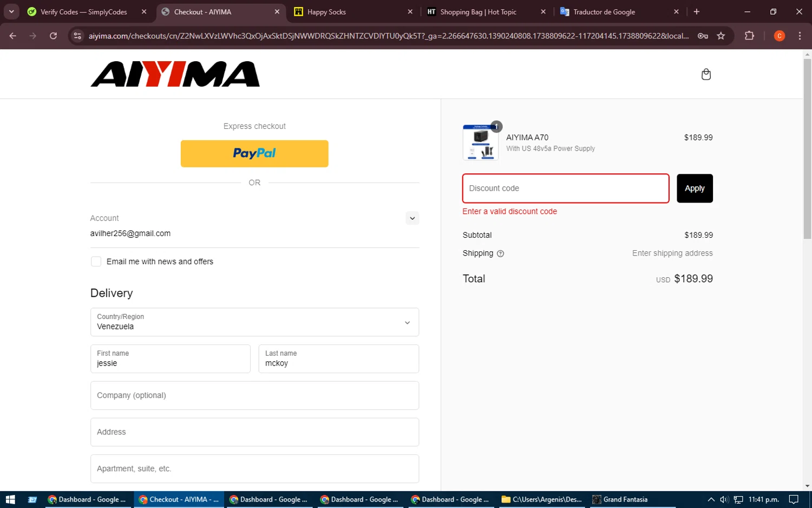Screen dimensions: 812x508
Task: Close the Verify Codes SimplyCodes tab
Action: (143, 12)
